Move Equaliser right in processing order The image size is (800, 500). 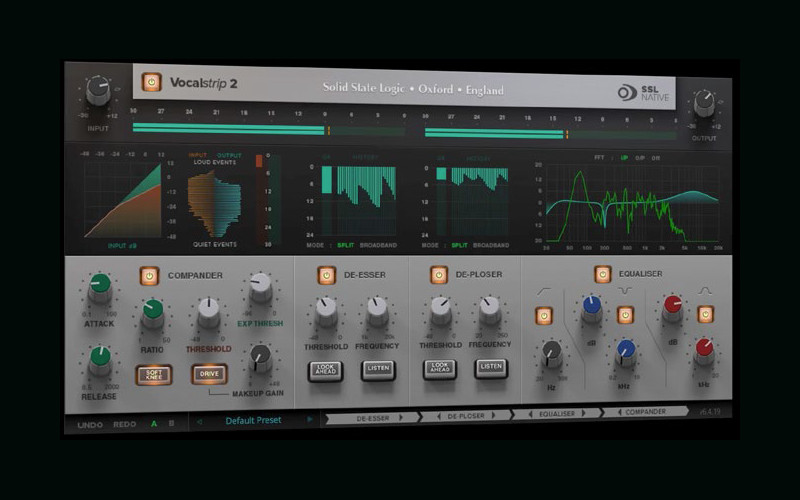point(584,413)
